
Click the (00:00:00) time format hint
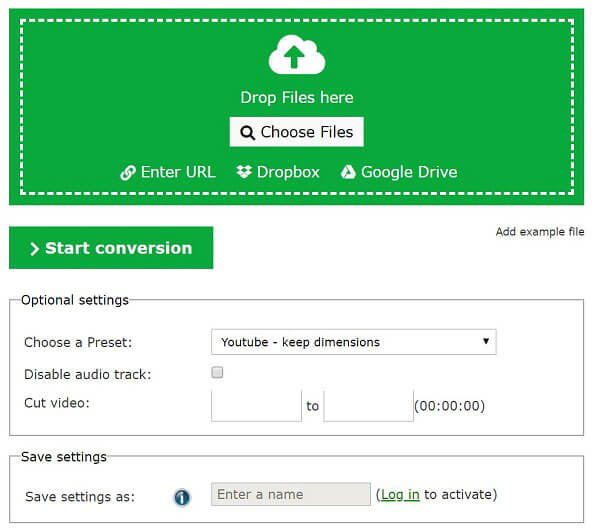[450, 406]
